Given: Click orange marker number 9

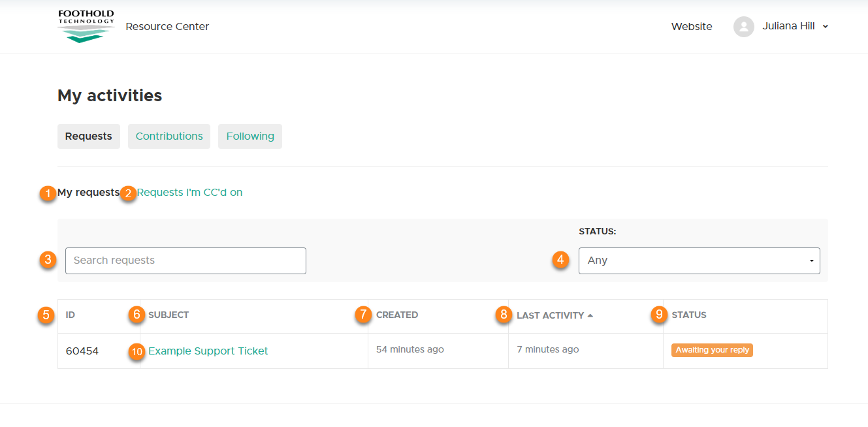Looking at the screenshot, I should tap(659, 315).
